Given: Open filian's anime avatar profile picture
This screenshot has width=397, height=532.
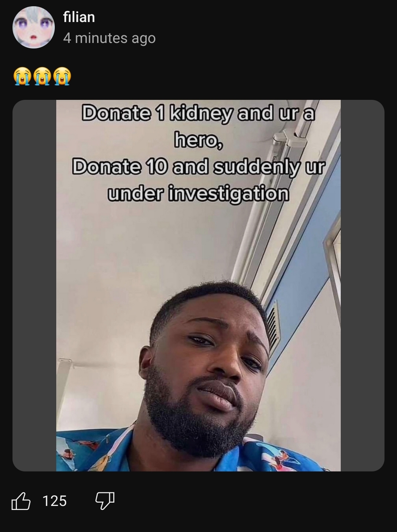Looking at the screenshot, I should [x=33, y=28].
